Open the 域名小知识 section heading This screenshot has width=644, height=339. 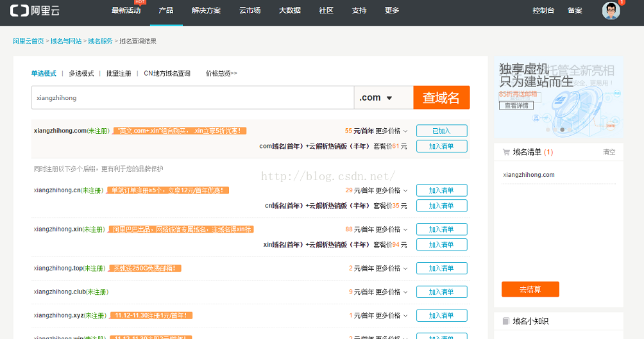[x=530, y=321]
